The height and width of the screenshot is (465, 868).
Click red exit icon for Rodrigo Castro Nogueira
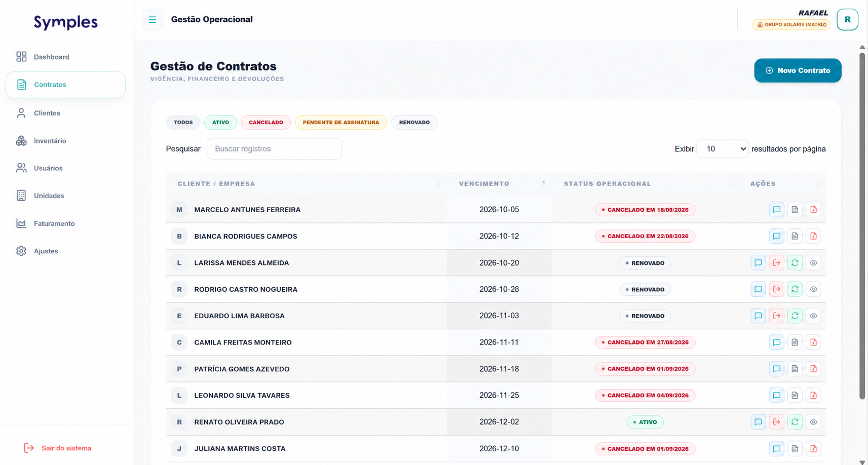pyautogui.click(x=776, y=289)
